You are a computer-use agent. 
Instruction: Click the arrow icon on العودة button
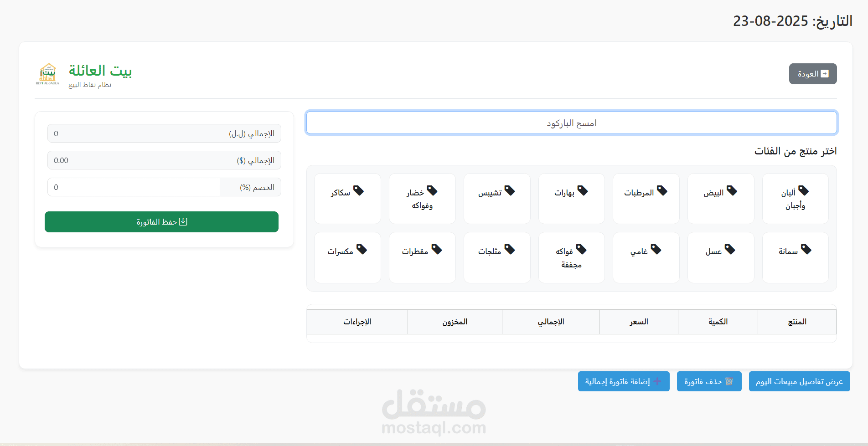pyautogui.click(x=825, y=74)
